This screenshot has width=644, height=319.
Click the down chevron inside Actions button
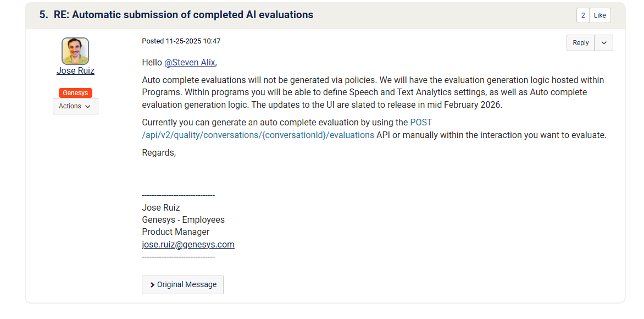(88, 107)
